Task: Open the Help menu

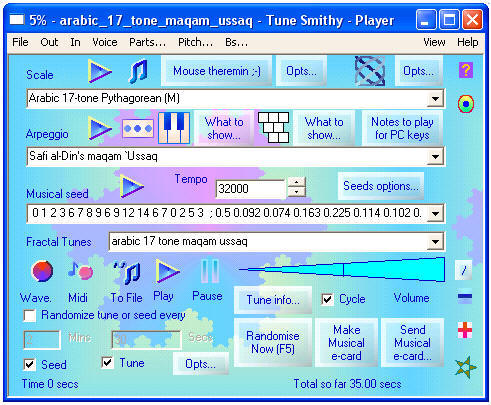Action: [x=468, y=42]
